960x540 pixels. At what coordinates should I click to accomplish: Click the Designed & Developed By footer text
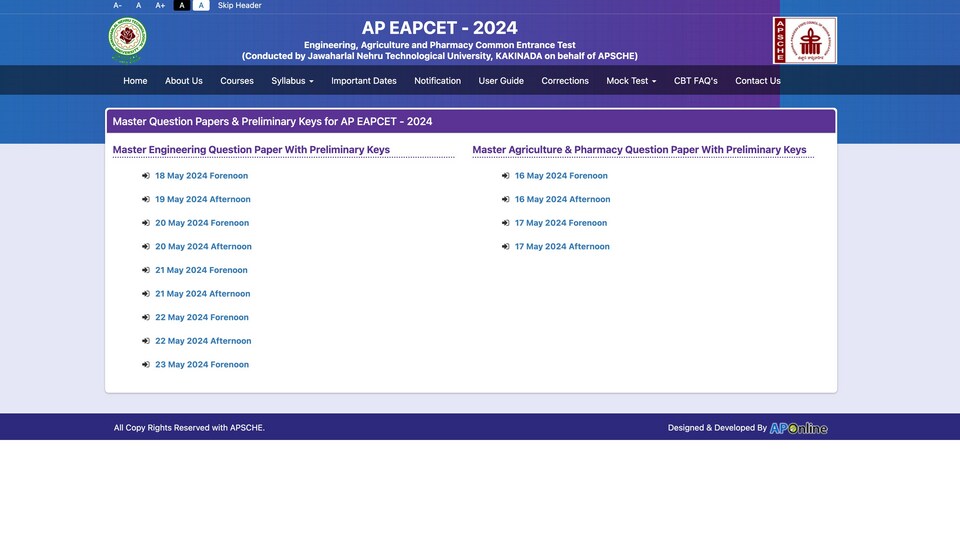pos(717,428)
